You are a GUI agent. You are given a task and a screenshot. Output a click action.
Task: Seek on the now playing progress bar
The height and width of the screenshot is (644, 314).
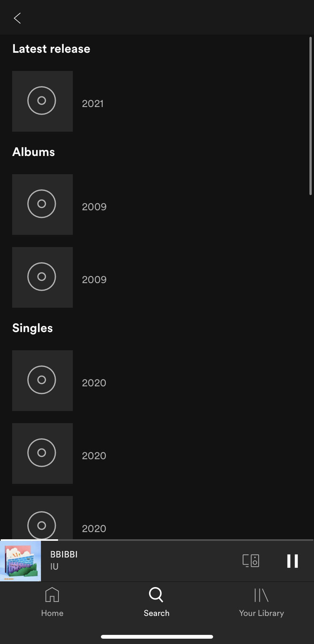(x=157, y=540)
